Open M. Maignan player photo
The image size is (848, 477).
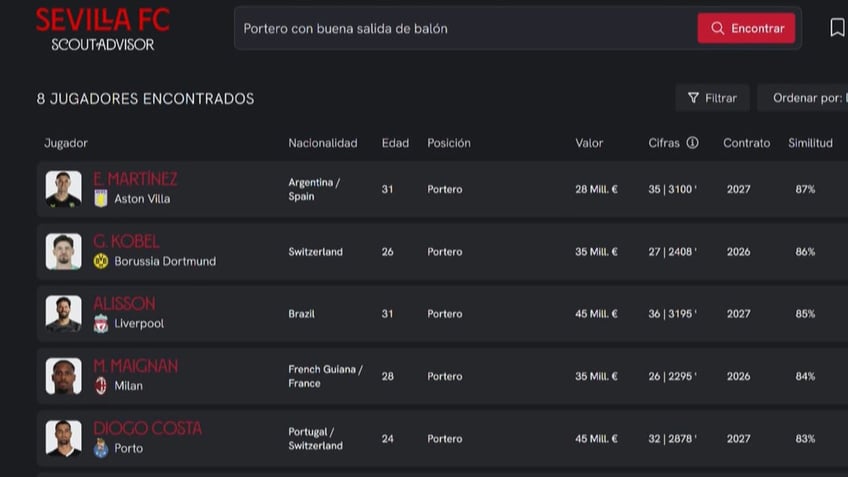[63, 376]
